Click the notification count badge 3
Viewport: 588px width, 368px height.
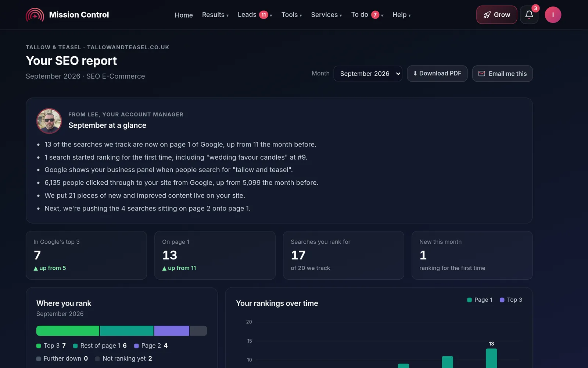[535, 8]
